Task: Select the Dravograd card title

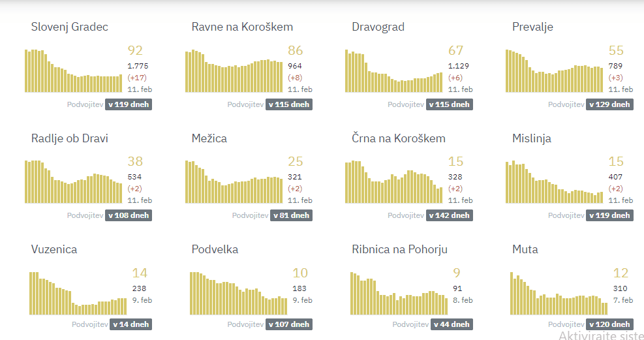Action: 378,27
